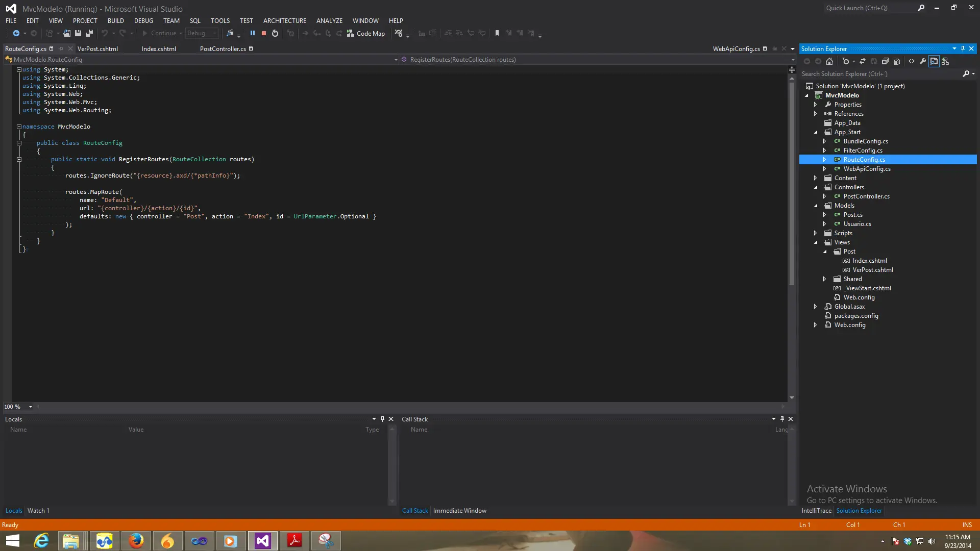The height and width of the screenshot is (551, 980).
Task: Open the ARCHITECTURE menu
Action: pyautogui.click(x=285, y=21)
